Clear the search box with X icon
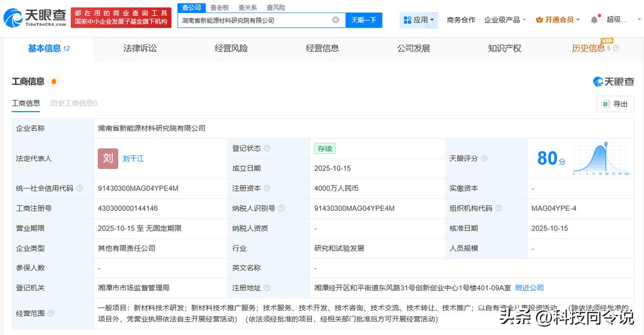Screen dimensions: 644x335 pos(336,20)
